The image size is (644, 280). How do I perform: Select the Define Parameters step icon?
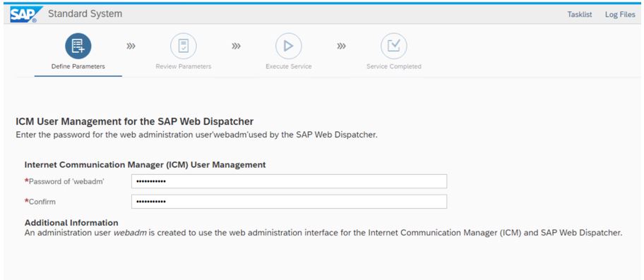(x=78, y=46)
